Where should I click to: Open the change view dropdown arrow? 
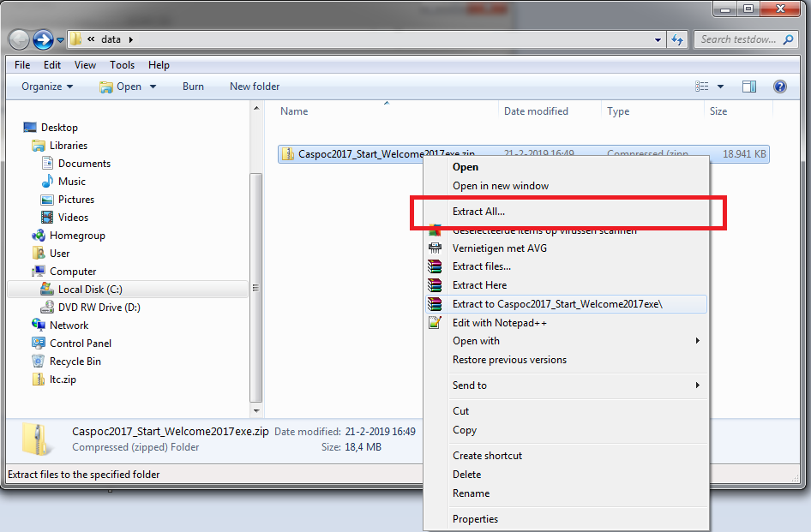(720, 87)
